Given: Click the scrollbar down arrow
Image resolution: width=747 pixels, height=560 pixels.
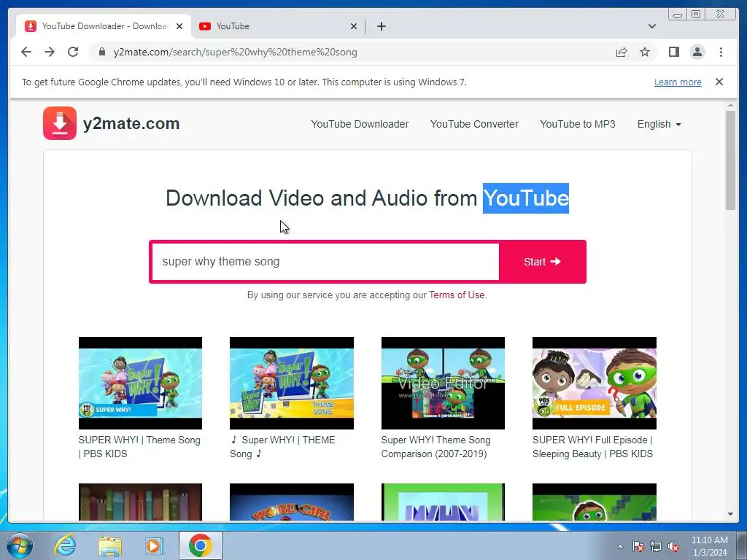Looking at the screenshot, I should [x=730, y=514].
